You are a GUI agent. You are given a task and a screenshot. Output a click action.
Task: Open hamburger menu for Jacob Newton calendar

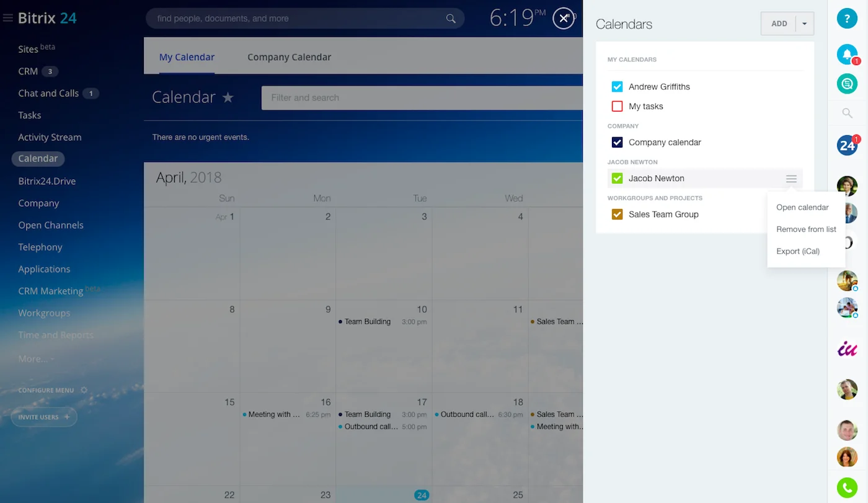791,179
